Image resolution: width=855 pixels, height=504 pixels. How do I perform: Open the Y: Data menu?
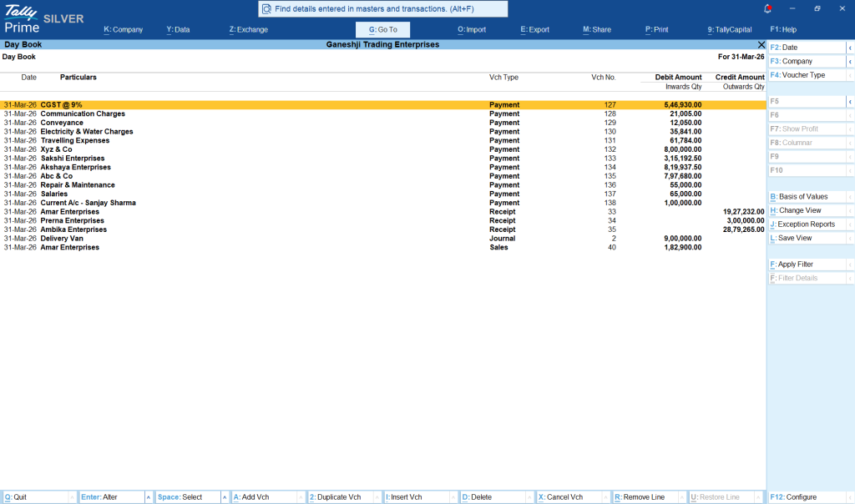coord(179,29)
